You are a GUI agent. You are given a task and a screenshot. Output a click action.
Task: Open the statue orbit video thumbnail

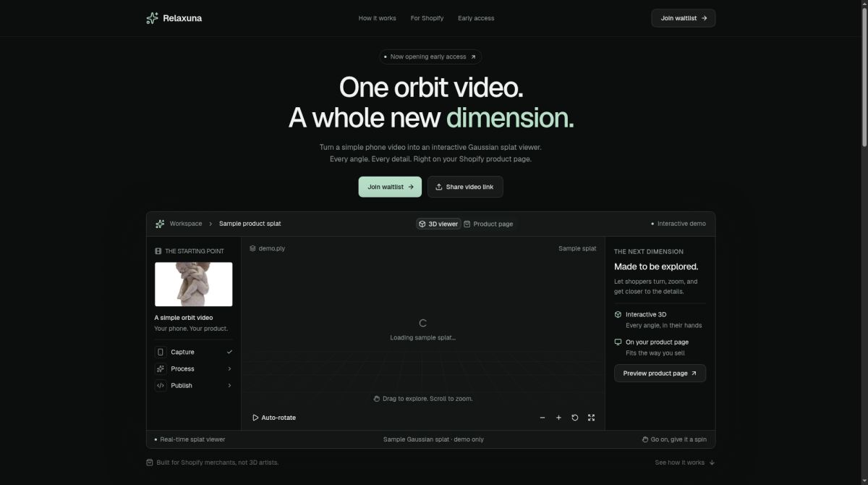194,284
